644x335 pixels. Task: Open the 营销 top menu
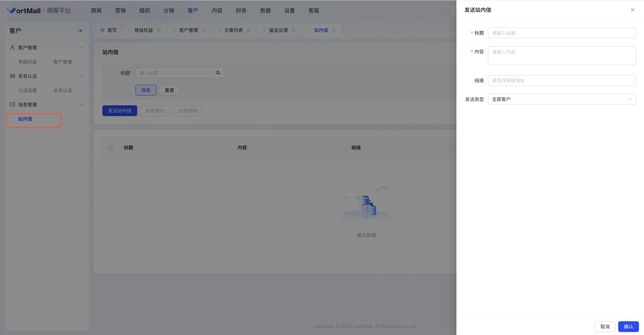pos(120,11)
